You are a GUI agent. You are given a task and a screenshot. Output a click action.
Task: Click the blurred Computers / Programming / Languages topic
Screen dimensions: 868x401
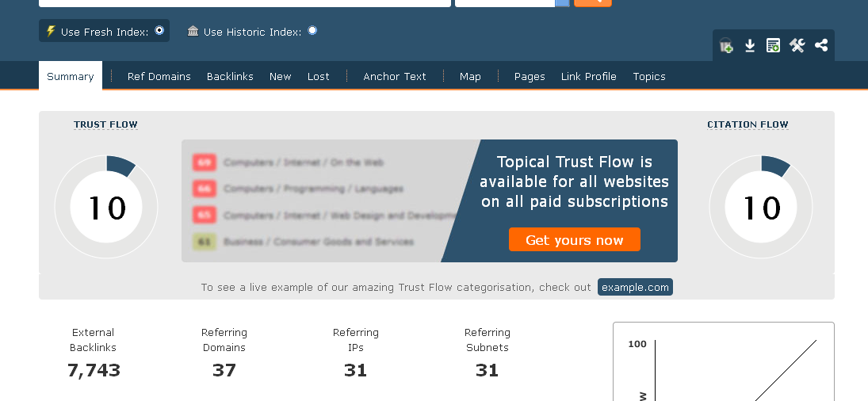point(313,189)
